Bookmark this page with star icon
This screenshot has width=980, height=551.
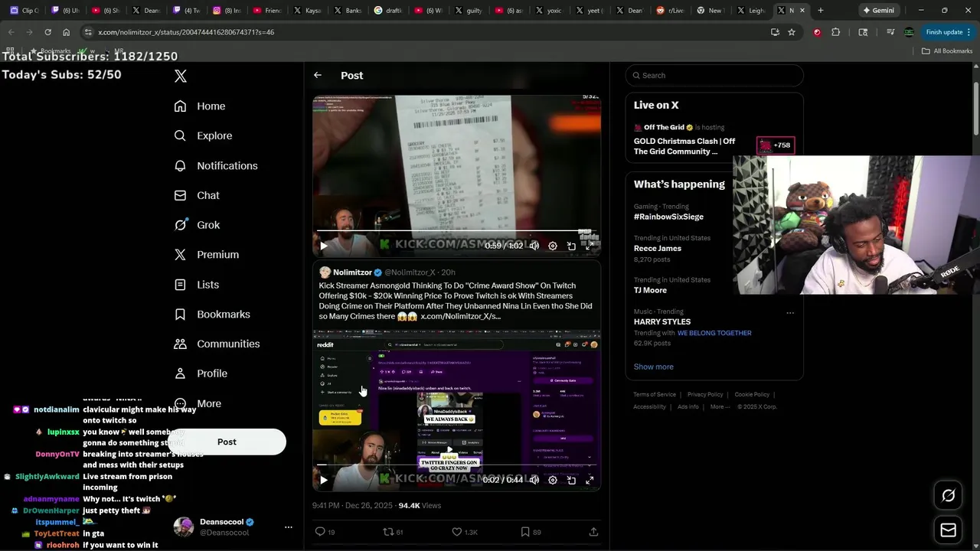coord(792,32)
